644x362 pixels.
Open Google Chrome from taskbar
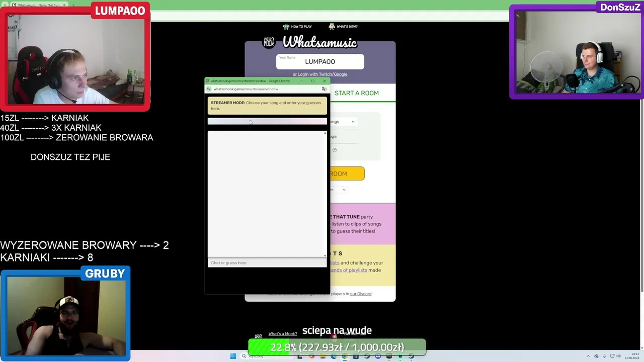[x=345, y=356]
